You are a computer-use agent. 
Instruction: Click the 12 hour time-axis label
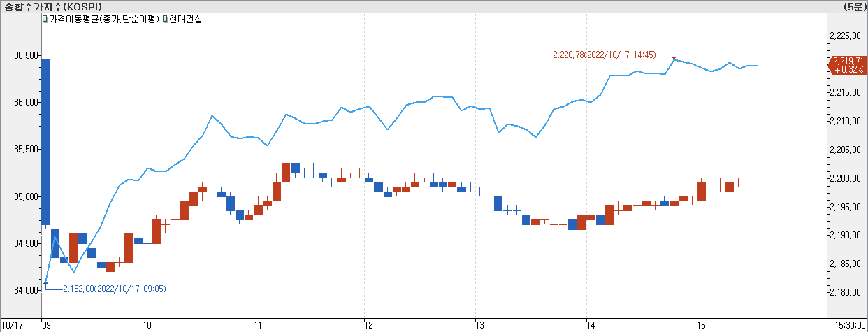[x=369, y=326]
